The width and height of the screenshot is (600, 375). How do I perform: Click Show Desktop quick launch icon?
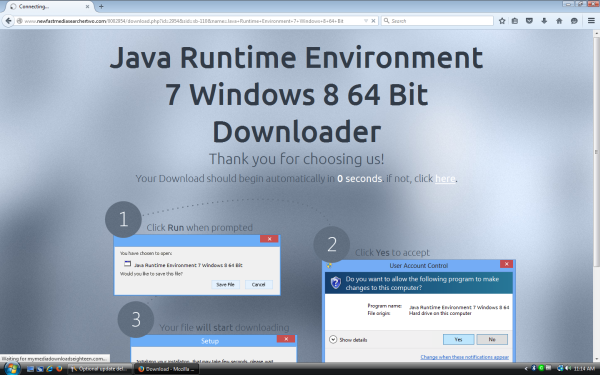click(x=30, y=369)
